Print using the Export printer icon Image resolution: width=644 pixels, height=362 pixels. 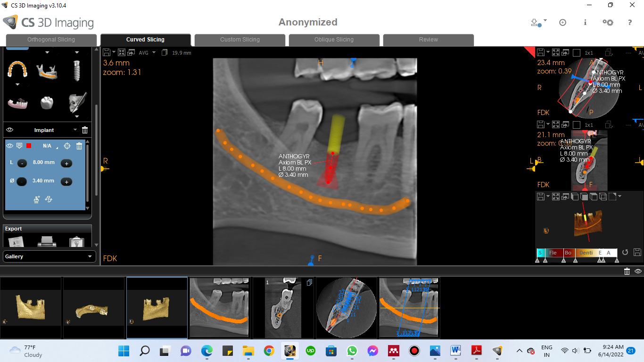(x=46, y=241)
